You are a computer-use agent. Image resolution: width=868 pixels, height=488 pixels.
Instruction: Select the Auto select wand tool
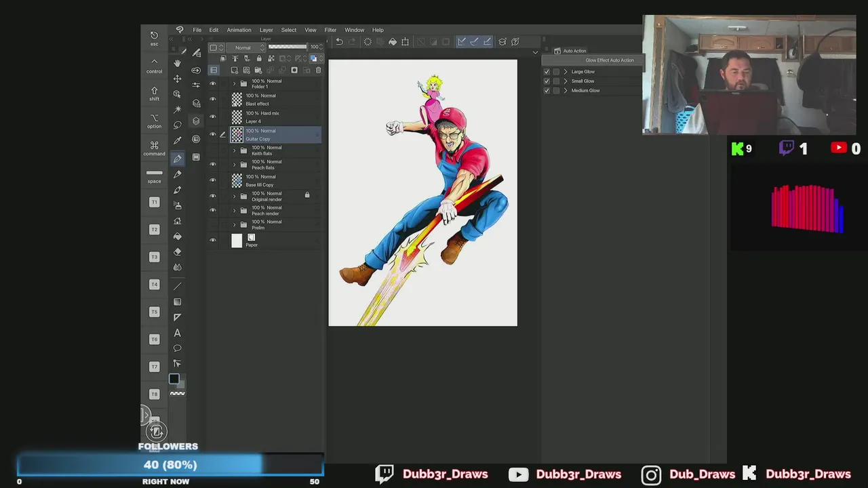tap(177, 109)
